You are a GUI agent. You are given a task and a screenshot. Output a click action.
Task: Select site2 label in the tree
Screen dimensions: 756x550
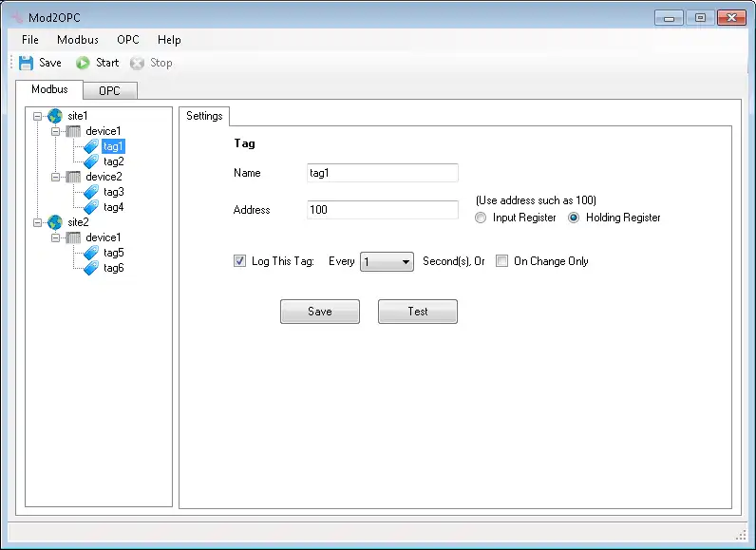click(x=78, y=222)
